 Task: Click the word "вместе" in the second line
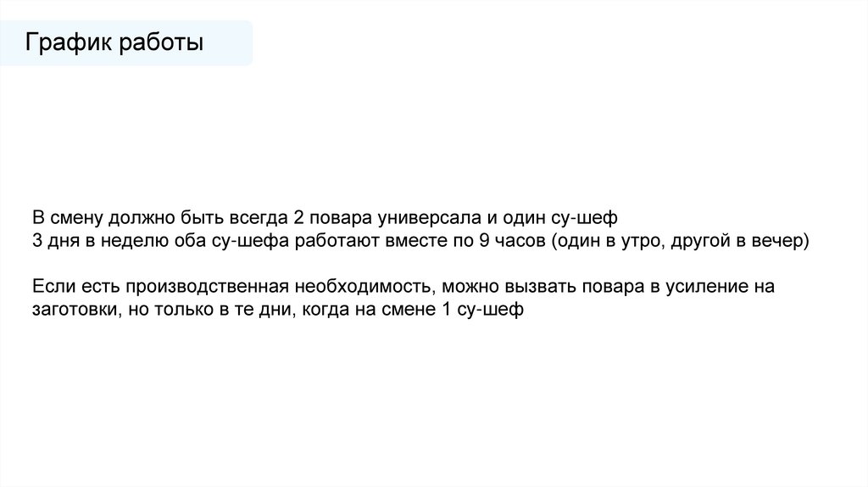tap(413, 239)
